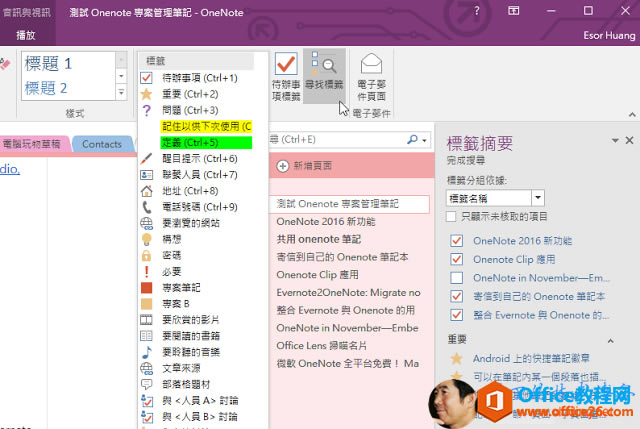This screenshot has width=640, height=429.
Task: Uncheck Onenote Clip 應用 tag checkbox
Action: 456,259
